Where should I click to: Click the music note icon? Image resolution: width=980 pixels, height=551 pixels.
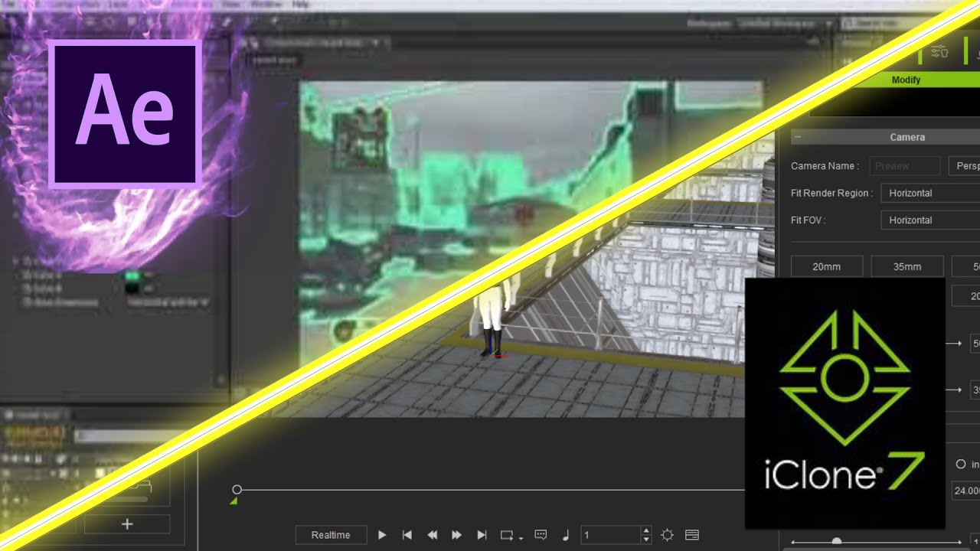(x=566, y=535)
